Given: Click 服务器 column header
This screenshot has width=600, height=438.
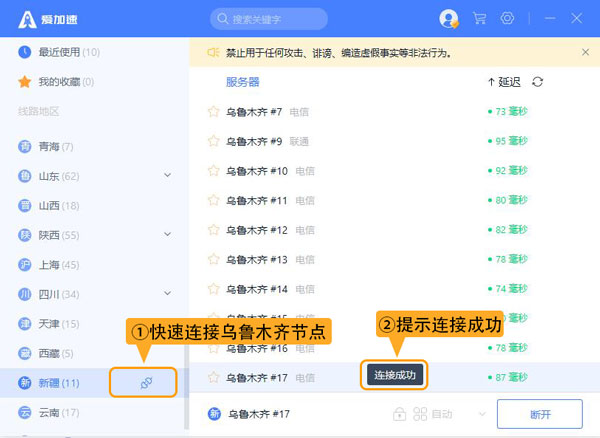Looking at the screenshot, I should [x=243, y=82].
